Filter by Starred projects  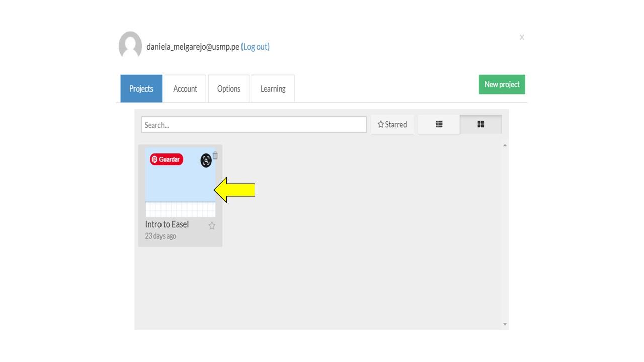click(x=392, y=124)
